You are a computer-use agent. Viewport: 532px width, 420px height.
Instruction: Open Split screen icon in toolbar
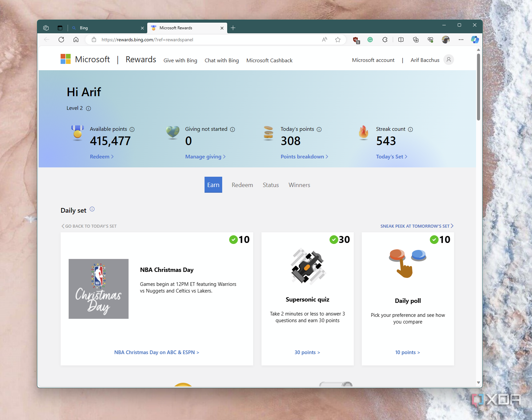tap(401, 40)
